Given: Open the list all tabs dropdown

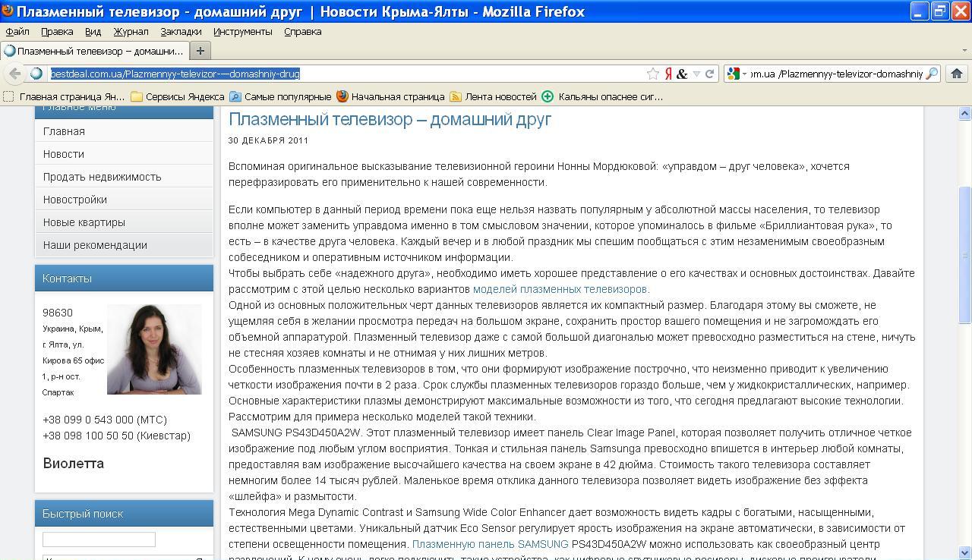Looking at the screenshot, I should (964, 51).
